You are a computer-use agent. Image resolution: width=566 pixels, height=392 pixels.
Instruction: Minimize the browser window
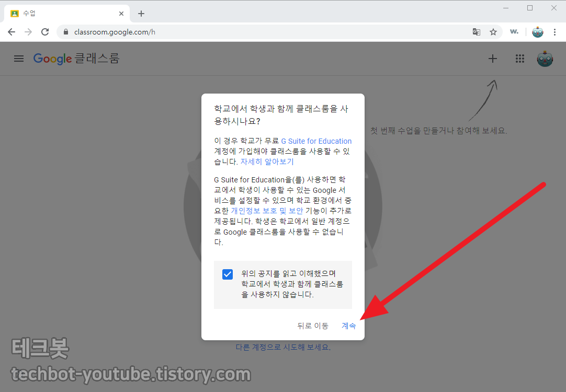tap(506, 8)
